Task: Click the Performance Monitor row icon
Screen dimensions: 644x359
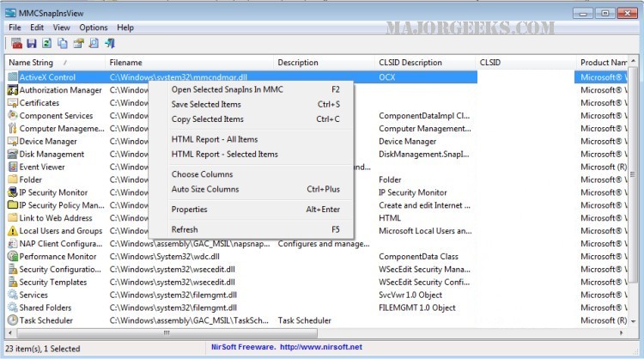Action: tap(13, 256)
